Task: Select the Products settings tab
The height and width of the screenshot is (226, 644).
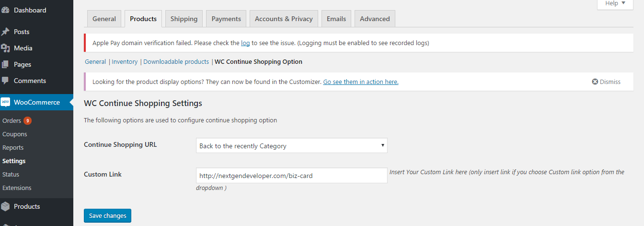Action: click(x=143, y=19)
